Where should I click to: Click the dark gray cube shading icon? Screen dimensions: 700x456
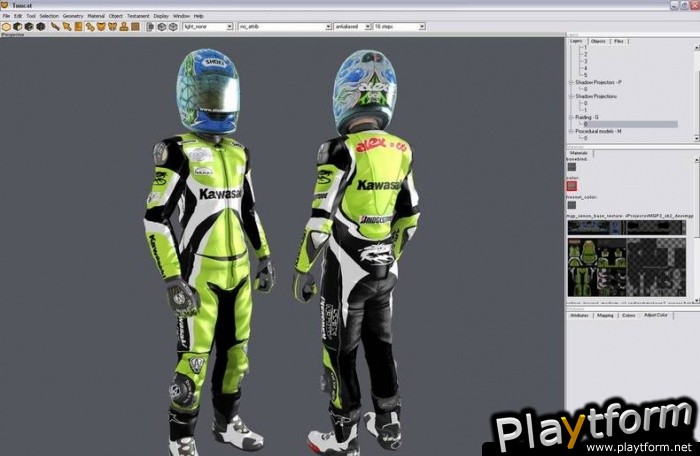click(29, 27)
